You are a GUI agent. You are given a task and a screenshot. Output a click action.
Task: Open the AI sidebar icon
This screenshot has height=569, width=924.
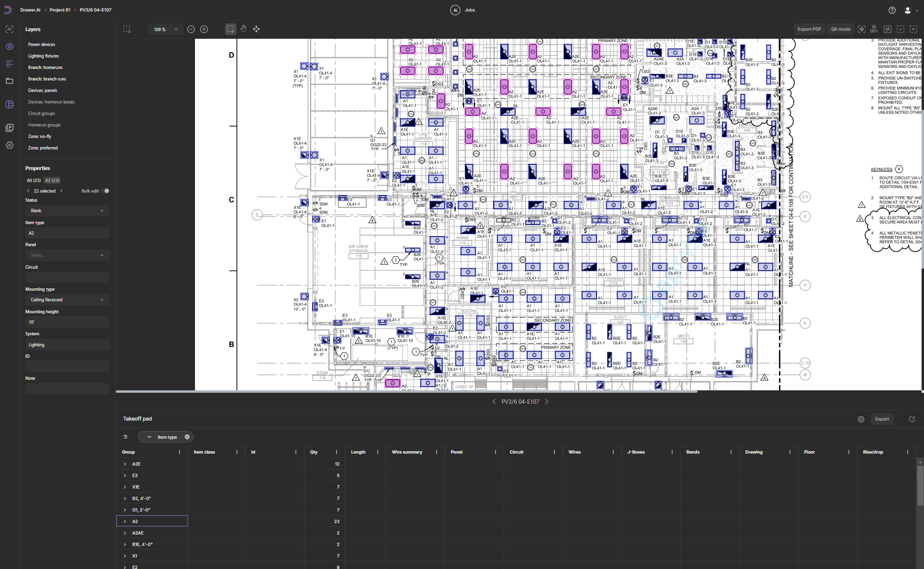coord(10,29)
